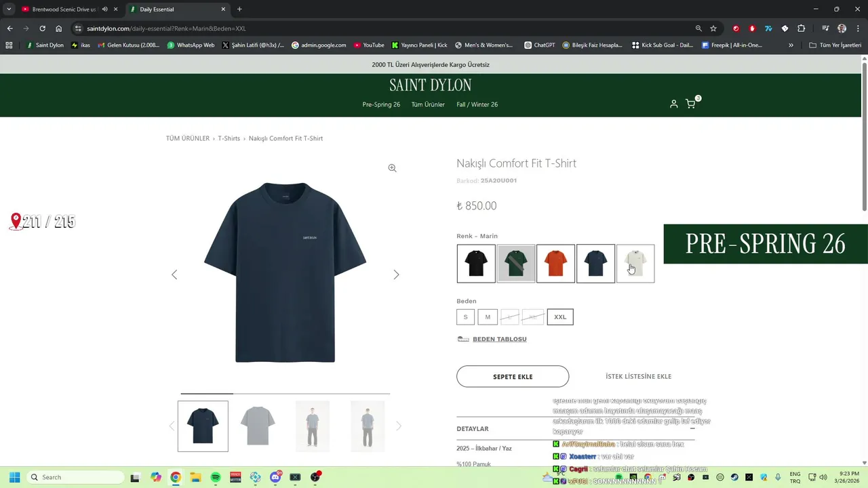Select the navy t-shirt thumbnail
Image resolution: width=868 pixels, height=488 pixels.
click(203, 426)
